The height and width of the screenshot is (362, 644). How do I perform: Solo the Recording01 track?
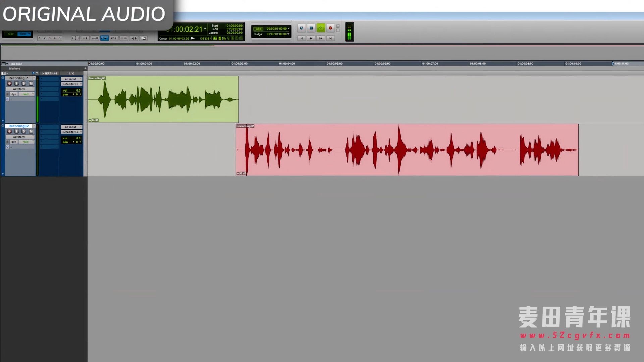(x=24, y=84)
